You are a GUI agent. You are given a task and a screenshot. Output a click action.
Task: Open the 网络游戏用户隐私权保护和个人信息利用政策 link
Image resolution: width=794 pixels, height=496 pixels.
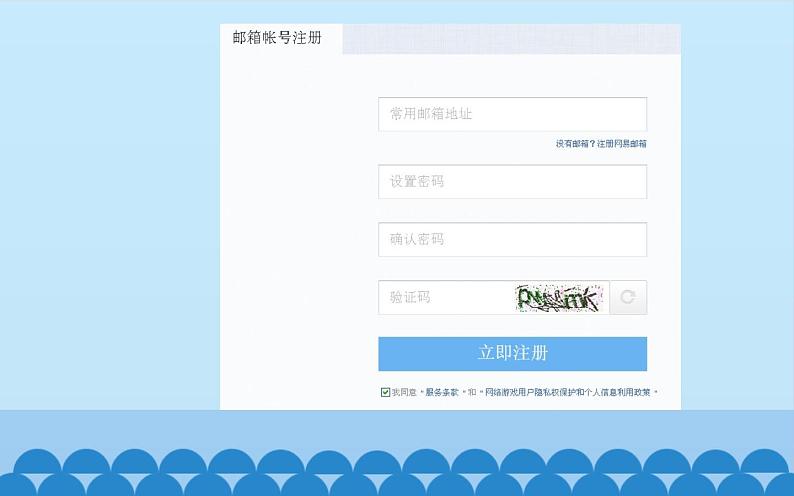click(568, 392)
